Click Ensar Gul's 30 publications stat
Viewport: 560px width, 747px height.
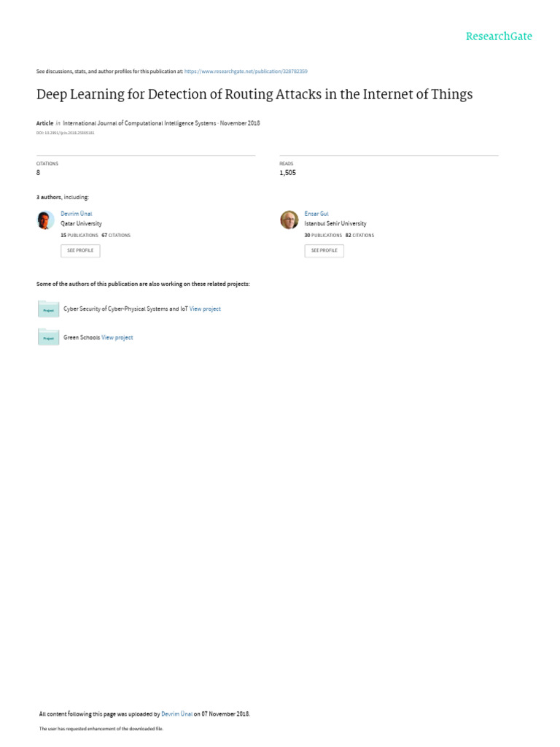[323, 236]
